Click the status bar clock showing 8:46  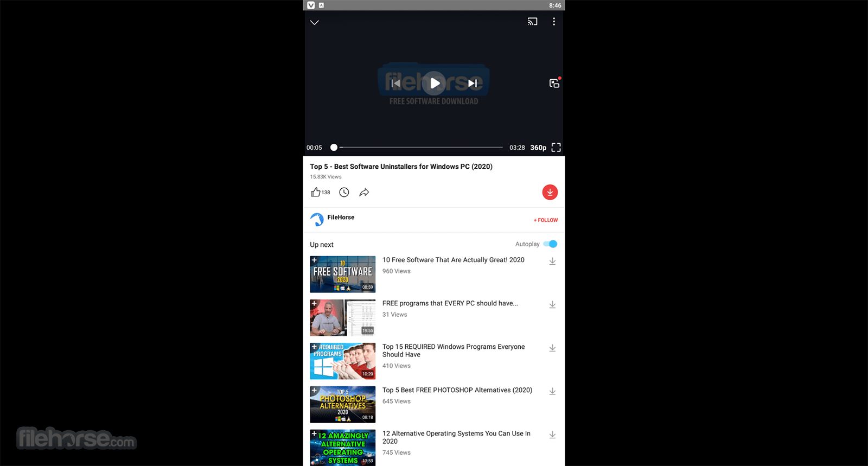click(555, 5)
